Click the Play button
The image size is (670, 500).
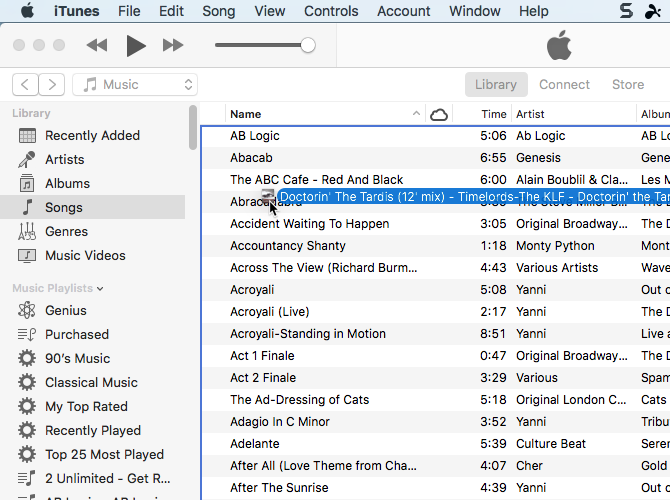coord(136,45)
